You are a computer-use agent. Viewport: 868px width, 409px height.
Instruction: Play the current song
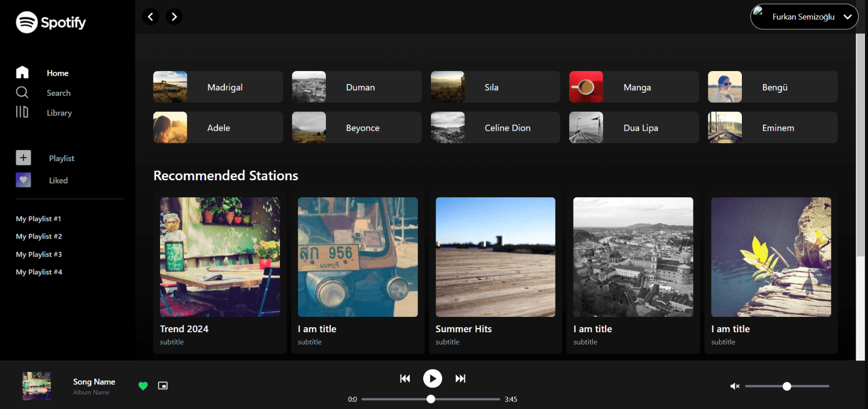(x=432, y=379)
